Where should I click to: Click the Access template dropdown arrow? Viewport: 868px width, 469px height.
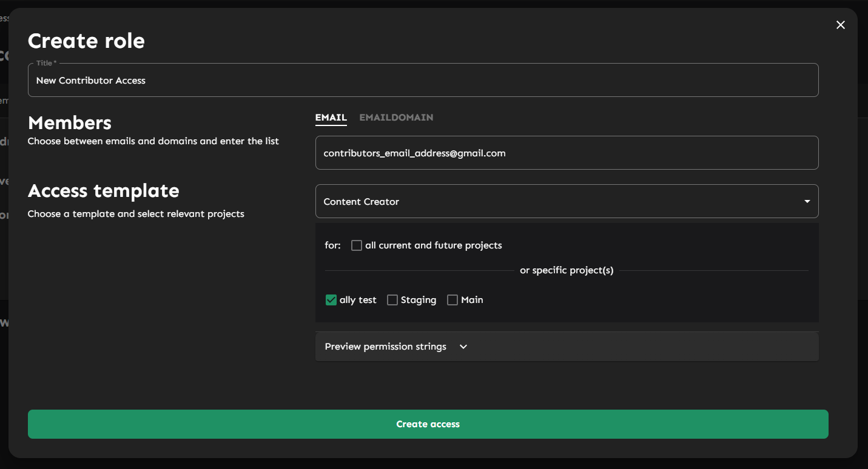(x=807, y=202)
